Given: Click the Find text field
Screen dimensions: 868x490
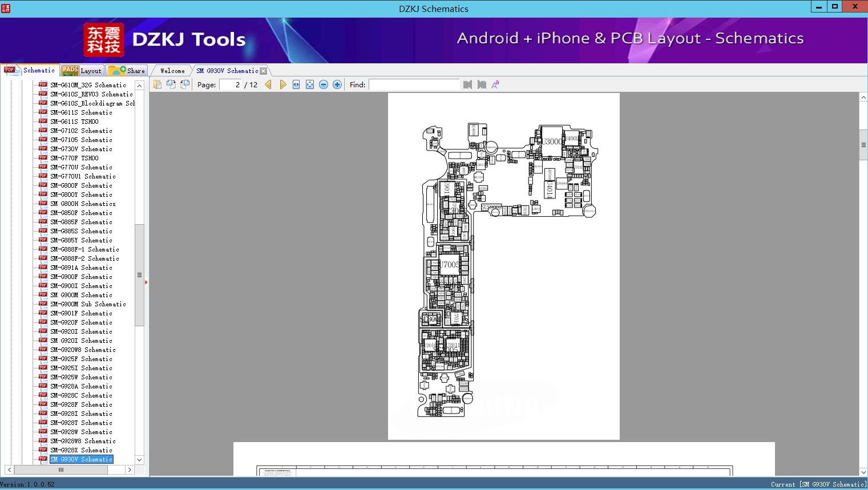Looking at the screenshot, I should [x=414, y=84].
